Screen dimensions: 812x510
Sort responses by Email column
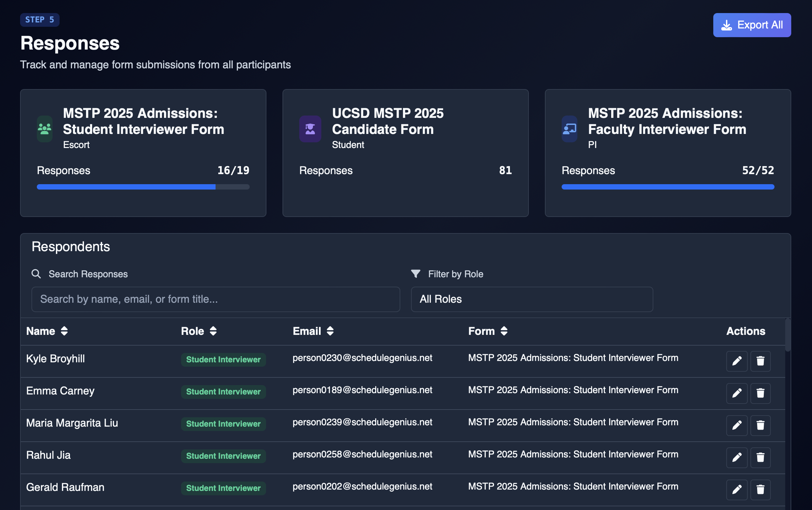(330, 331)
